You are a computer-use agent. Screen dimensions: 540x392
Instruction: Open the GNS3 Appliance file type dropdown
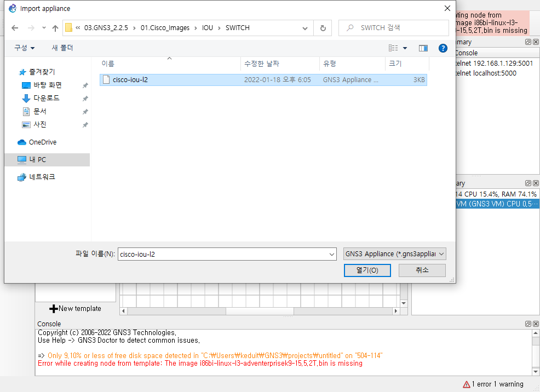(x=395, y=254)
